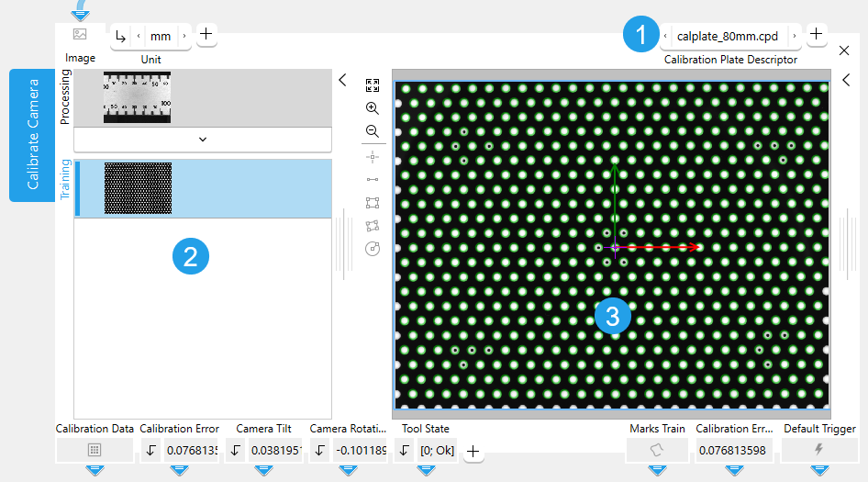Select the rectangle region tool

point(372,202)
